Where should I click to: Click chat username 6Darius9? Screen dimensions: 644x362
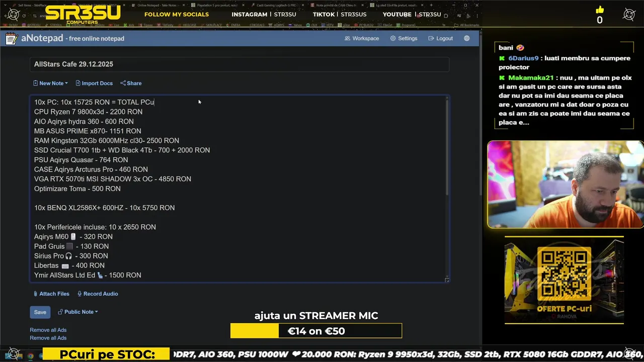[523, 58]
